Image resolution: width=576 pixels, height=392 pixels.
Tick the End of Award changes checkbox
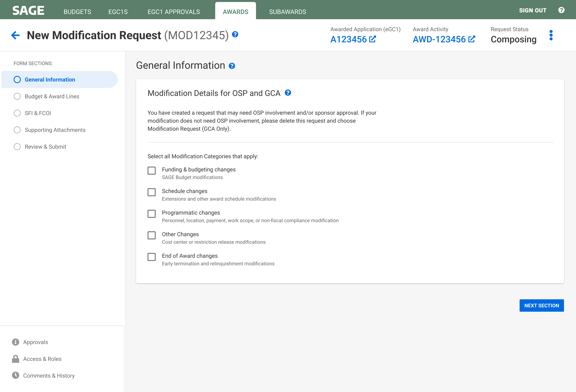click(x=151, y=257)
